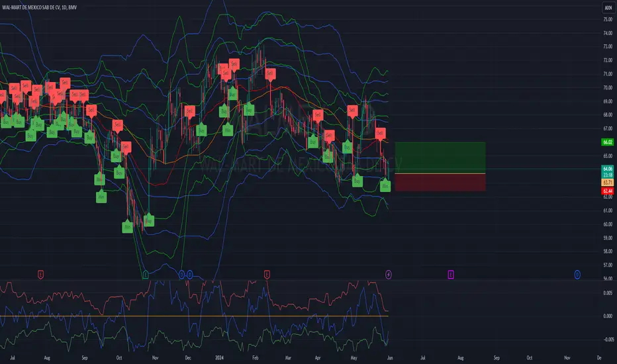
Task: Click the -0.005 indicator scale label
Action: (x=608, y=340)
